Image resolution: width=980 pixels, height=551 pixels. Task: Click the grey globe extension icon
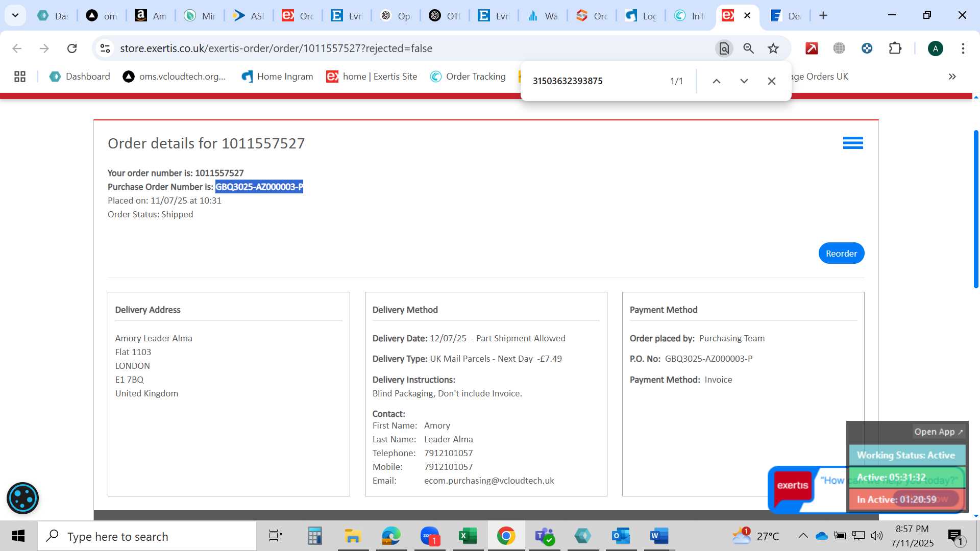click(x=839, y=48)
